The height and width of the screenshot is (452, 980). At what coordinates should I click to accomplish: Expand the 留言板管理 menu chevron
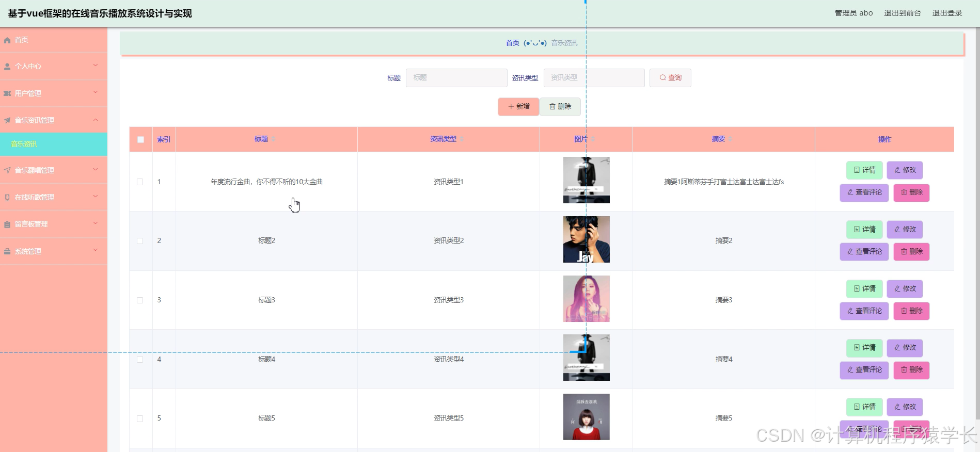(x=96, y=223)
